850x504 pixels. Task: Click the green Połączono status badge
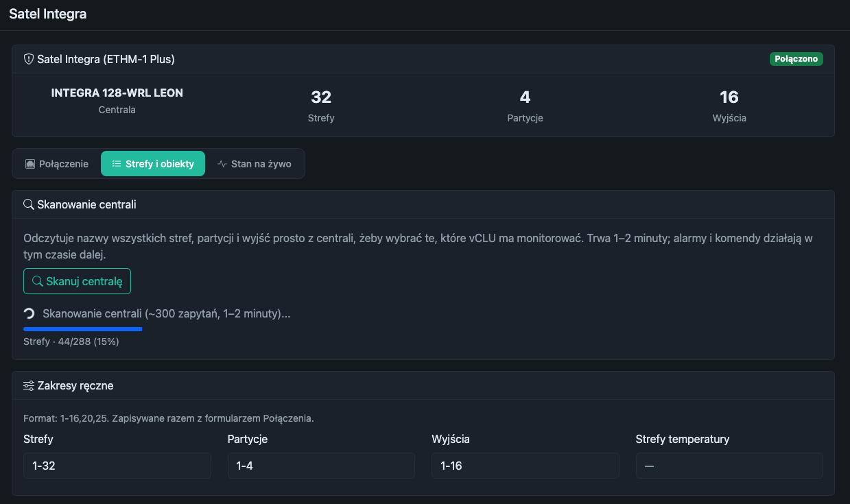point(796,59)
